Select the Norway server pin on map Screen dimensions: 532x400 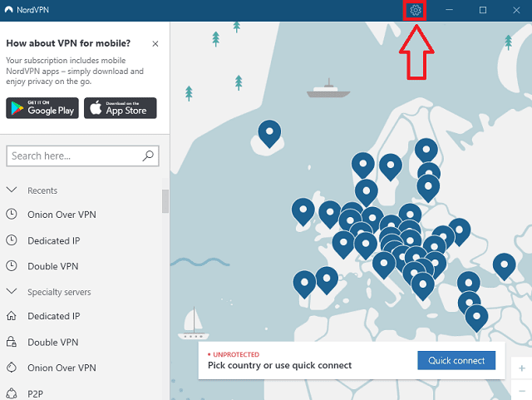pos(363,165)
